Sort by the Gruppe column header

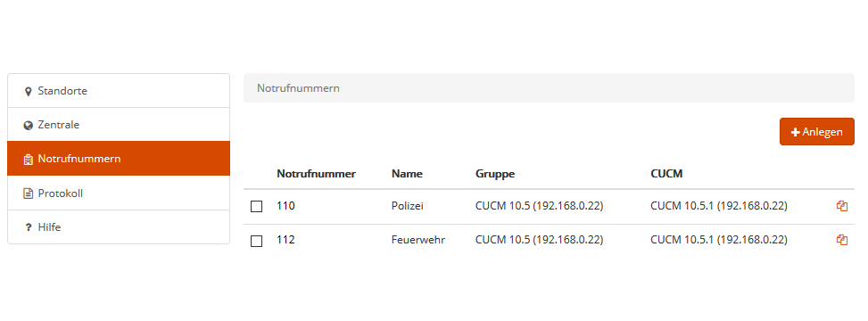click(x=495, y=174)
